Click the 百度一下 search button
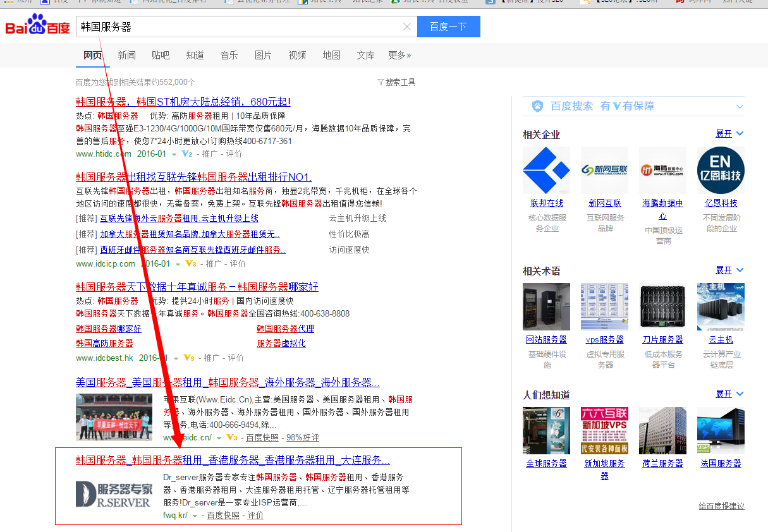768x532 pixels. [448, 27]
